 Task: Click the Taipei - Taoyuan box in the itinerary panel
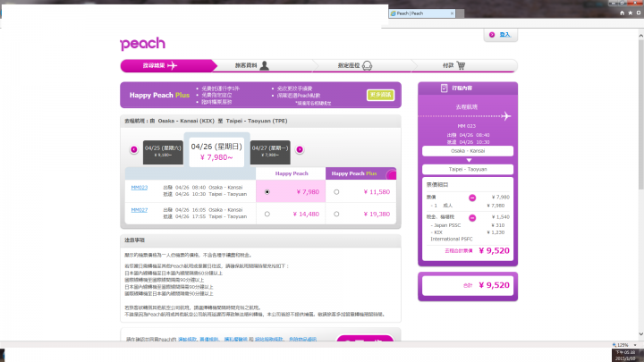[x=468, y=169]
